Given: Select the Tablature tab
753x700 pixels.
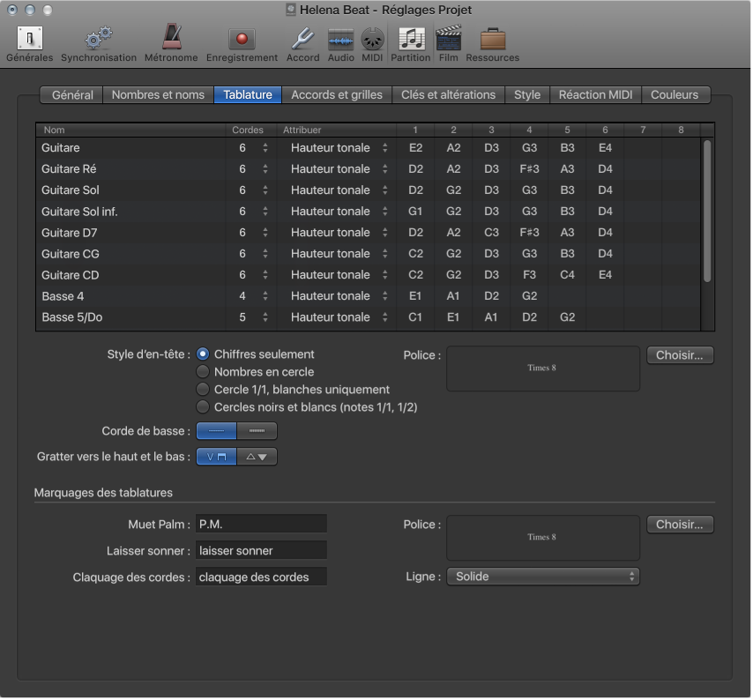Looking at the screenshot, I should (x=248, y=94).
